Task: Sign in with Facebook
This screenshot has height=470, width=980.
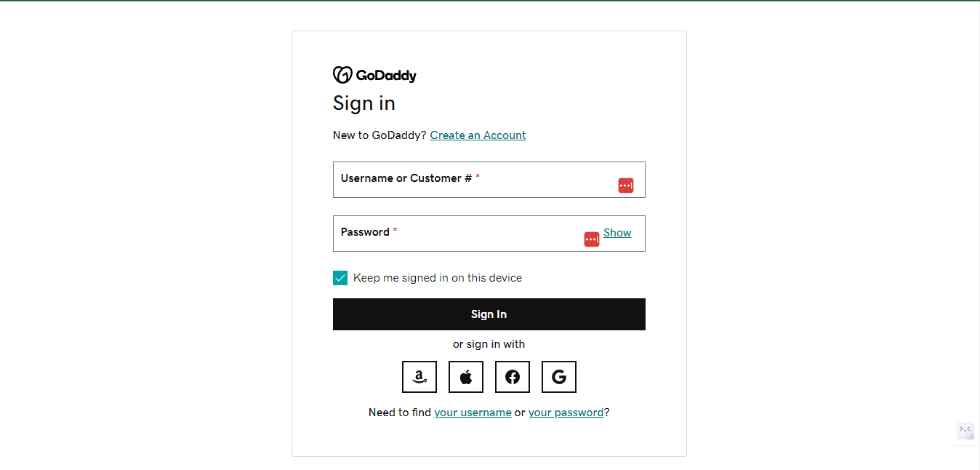Action: tap(513, 377)
